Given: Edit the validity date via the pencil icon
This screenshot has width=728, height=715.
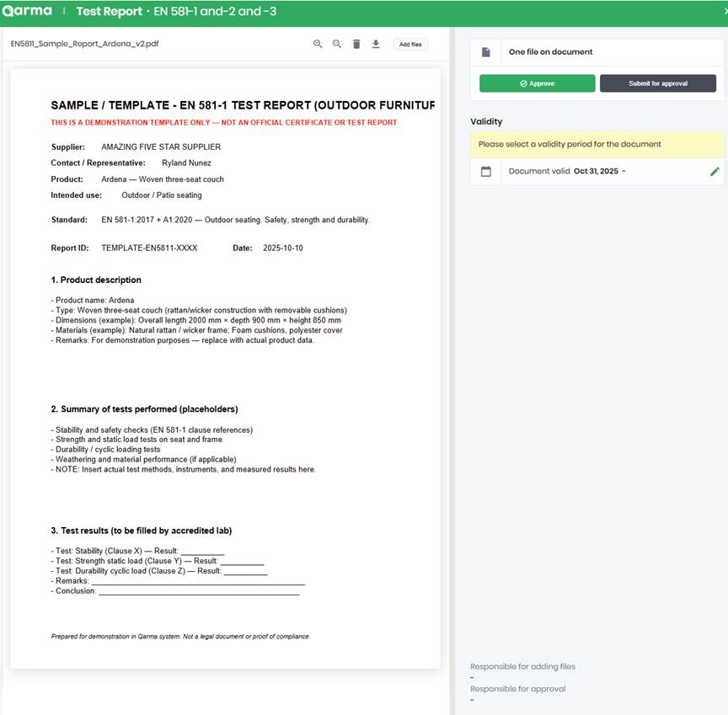Looking at the screenshot, I should [x=715, y=171].
